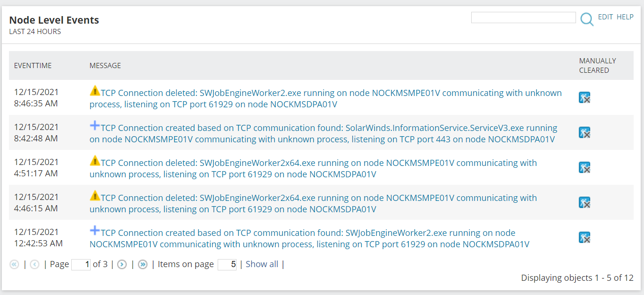Image resolution: width=644 pixels, height=295 pixels.
Task: Open SWJobEngineWorker2.exe deleted event at 8:46:35
Action: pyautogui.click(x=326, y=98)
